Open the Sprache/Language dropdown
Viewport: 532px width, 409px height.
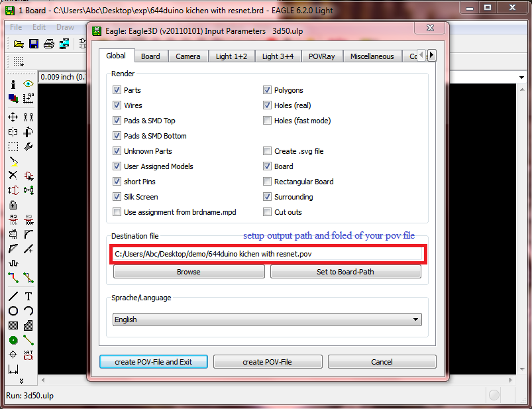[x=267, y=320]
